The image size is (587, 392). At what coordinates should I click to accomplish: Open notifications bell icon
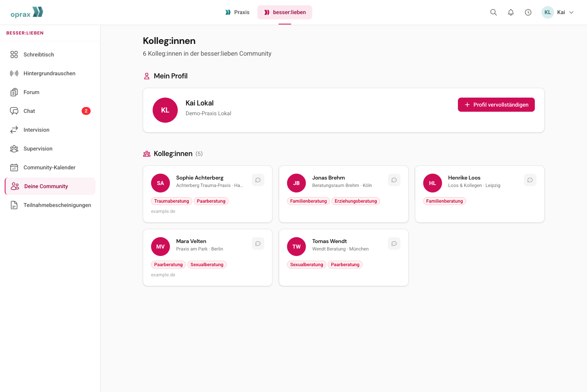[511, 12]
